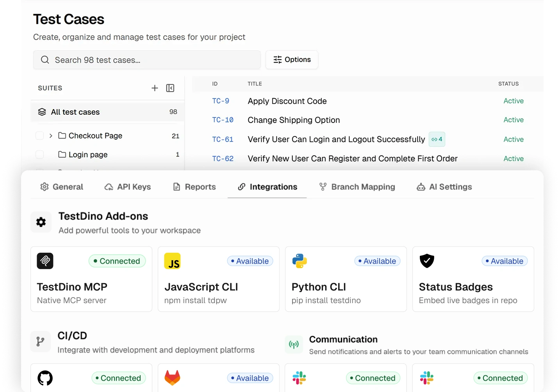Screen dimensions: 560x392
Task: Click the Status Badges shield icon
Action: (427, 261)
